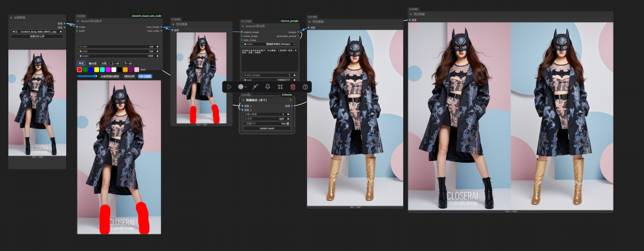Decrease width value with left arrow
This screenshot has width=644, height=251.
80,51
